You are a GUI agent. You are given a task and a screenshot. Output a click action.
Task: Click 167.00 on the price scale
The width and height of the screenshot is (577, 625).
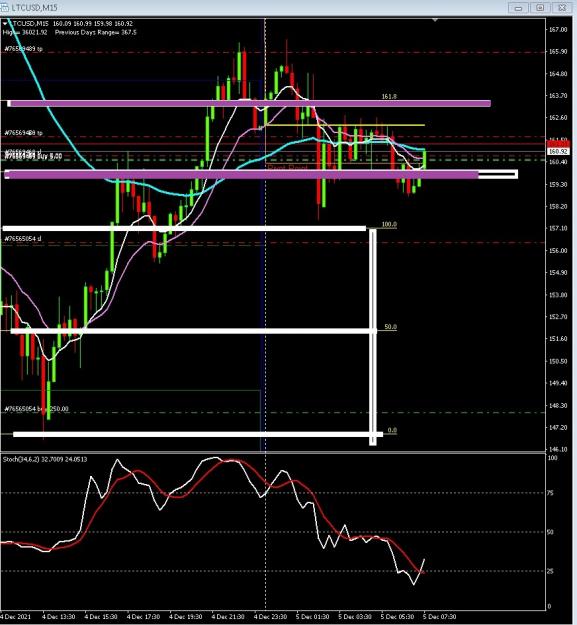[558, 29]
